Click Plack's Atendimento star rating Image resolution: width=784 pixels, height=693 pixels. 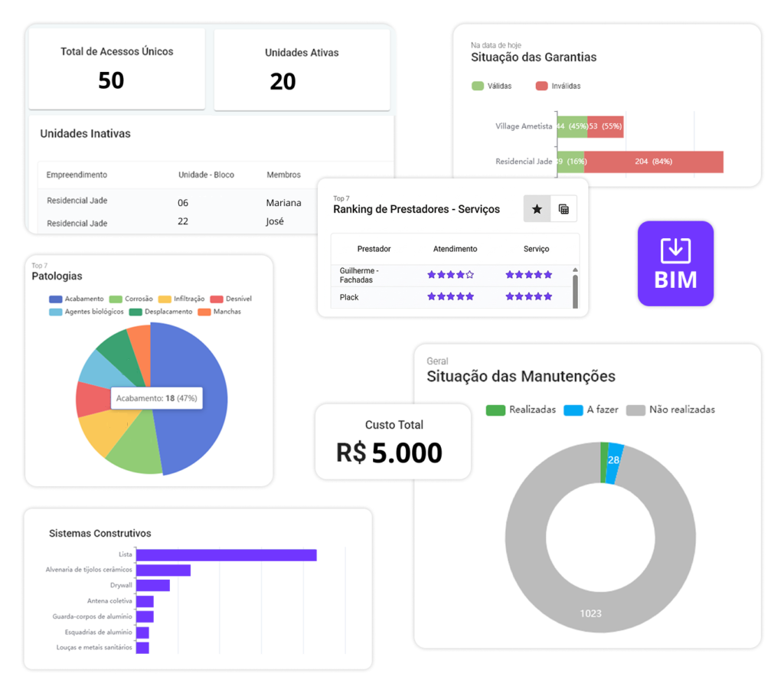[450, 296]
